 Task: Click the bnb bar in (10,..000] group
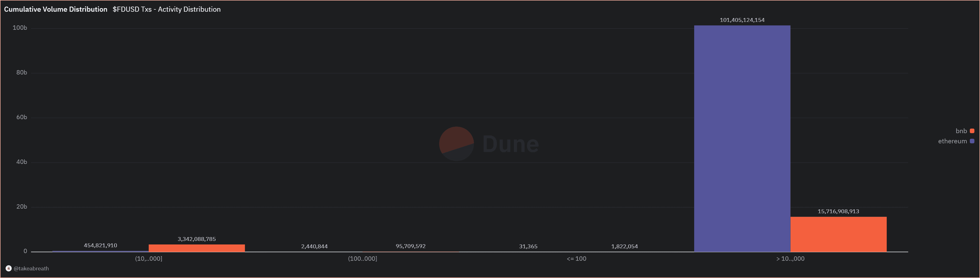pyautogui.click(x=197, y=248)
